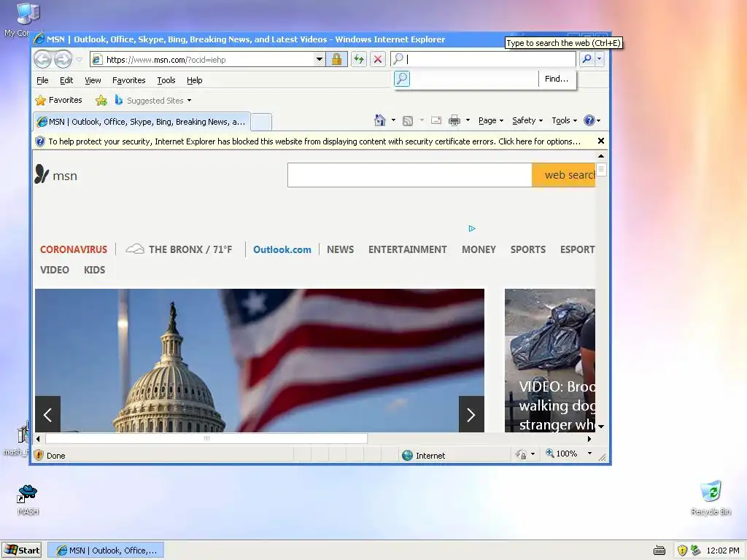Open the Favorites menu in menu bar
747x560 pixels.
(128, 80)
